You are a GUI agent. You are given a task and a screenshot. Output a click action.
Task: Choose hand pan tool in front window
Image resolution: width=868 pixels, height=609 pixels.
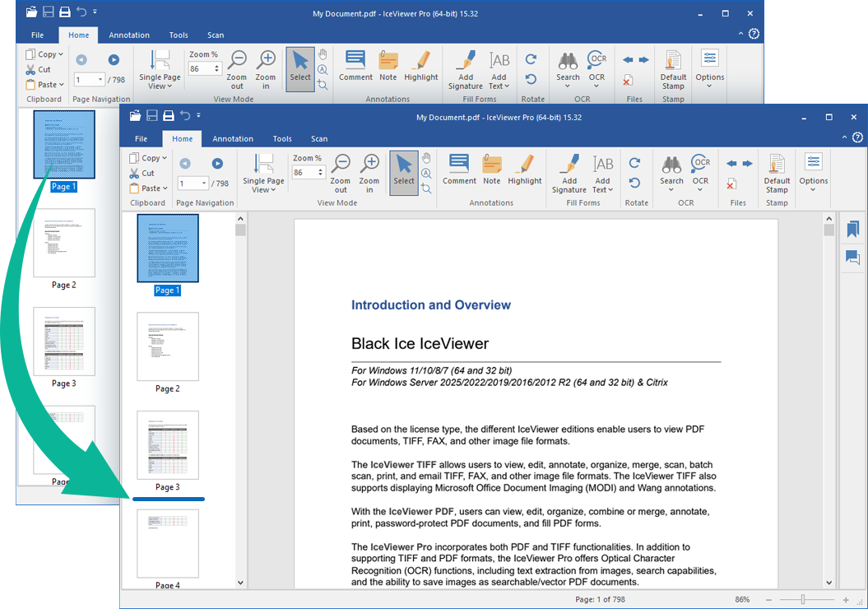426,158
